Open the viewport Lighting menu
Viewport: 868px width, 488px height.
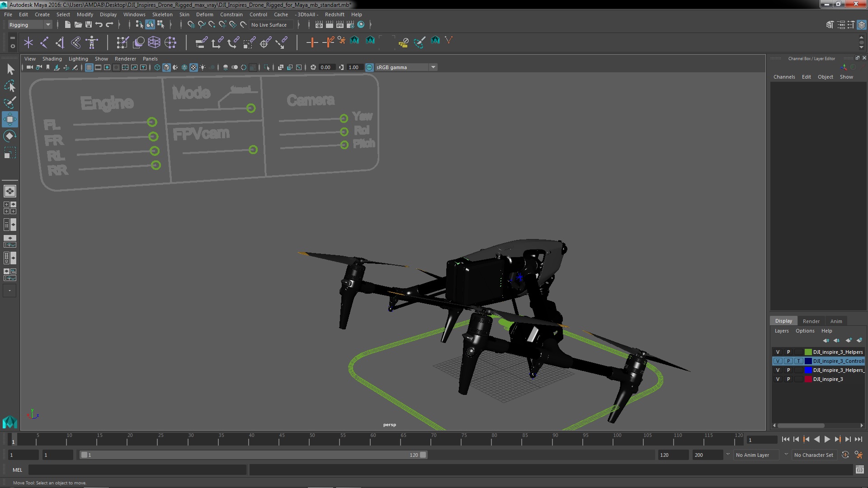click(78, 59)
